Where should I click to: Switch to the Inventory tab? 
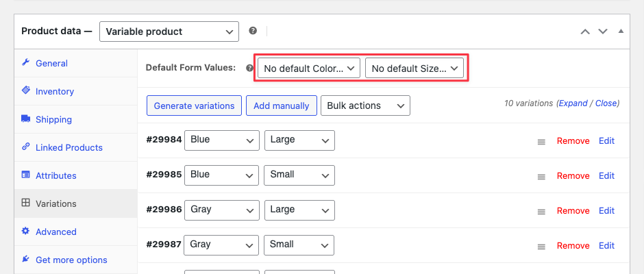tap(55, 91)
